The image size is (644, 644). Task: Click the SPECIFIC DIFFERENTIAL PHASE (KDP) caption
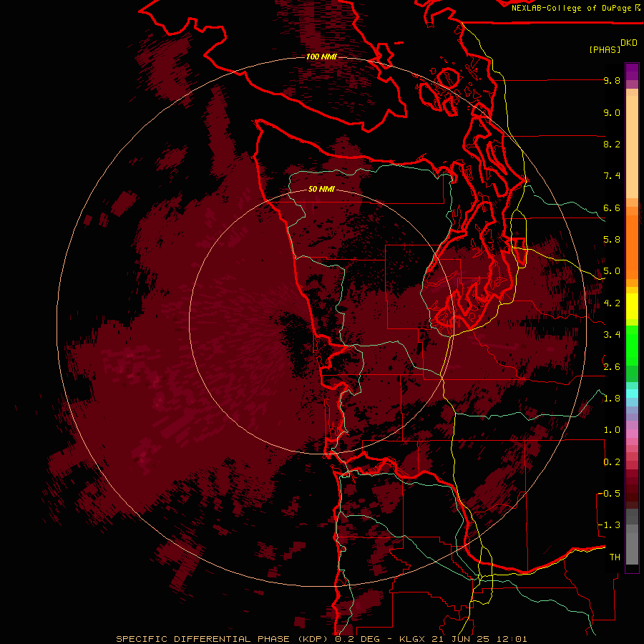(x=222, y=639)
